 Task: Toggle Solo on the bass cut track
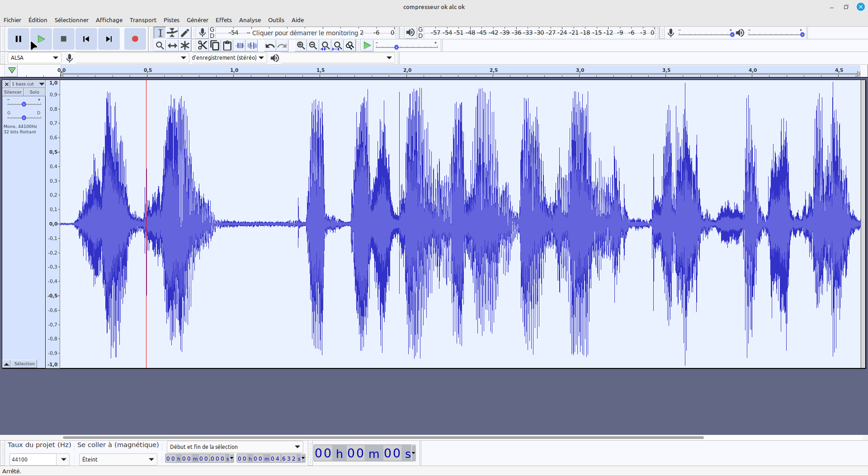point(34,92)
